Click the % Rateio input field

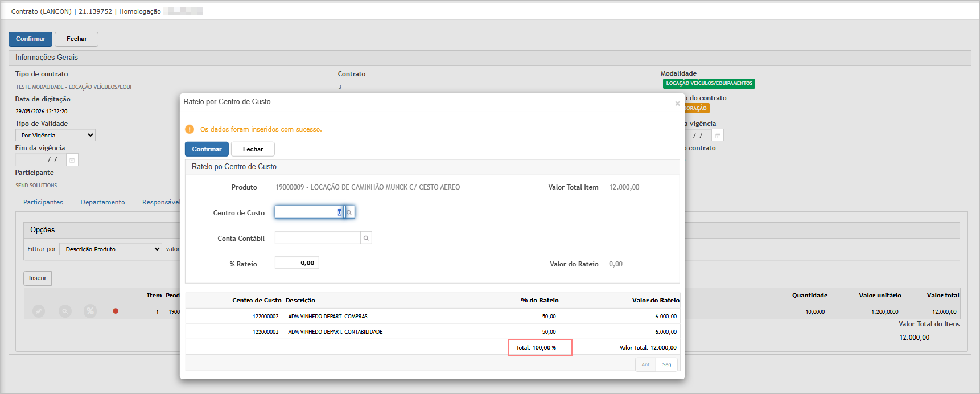point(297,262)
